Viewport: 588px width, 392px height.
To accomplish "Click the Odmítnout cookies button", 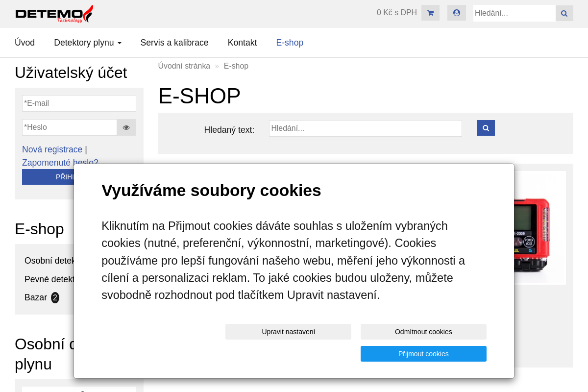I will pyautogui.click(x=423, y=332).
